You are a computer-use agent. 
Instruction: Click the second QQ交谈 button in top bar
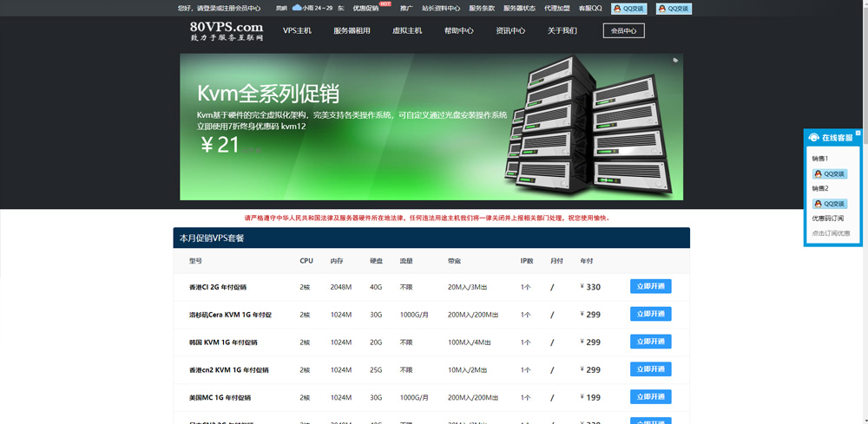click(x=674, y=8)
